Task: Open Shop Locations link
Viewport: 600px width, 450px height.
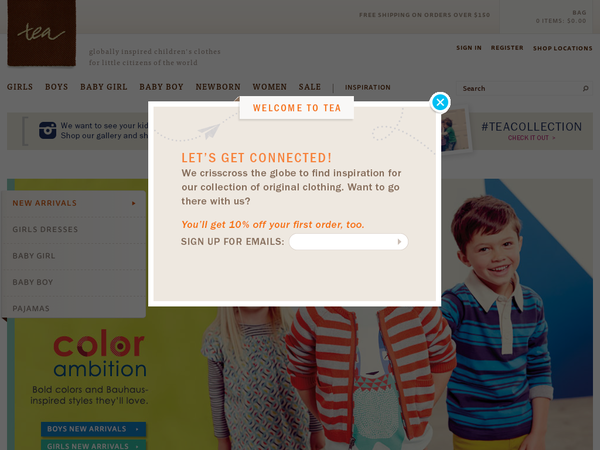Action: pos(562,48)
